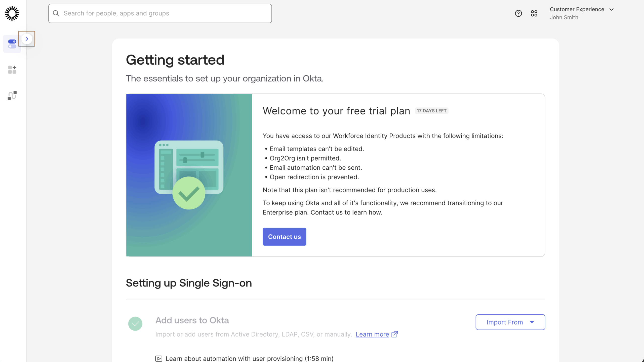Open the Customer Experience account dropdown
644x362 pixels.
[612, 9]
